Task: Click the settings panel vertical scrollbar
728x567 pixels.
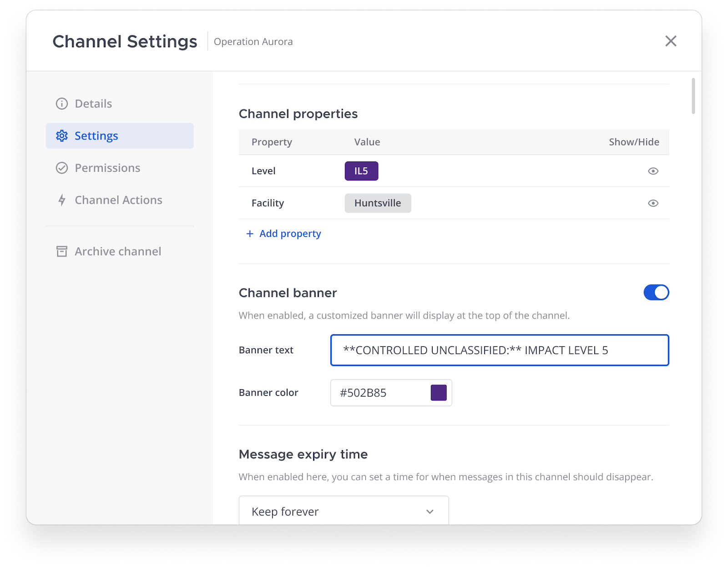Action: 693,96
